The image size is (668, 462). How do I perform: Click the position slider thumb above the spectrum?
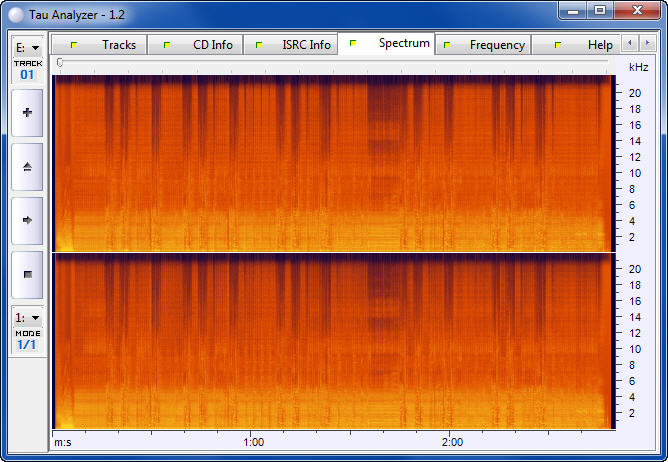pos(60,63)
